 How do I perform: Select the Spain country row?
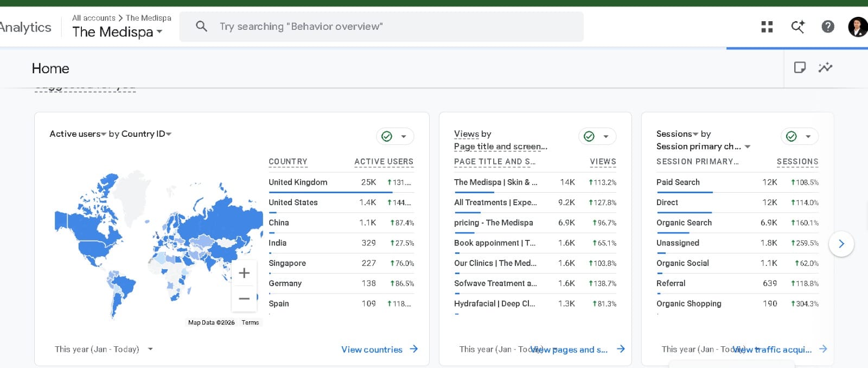[341, 303]
